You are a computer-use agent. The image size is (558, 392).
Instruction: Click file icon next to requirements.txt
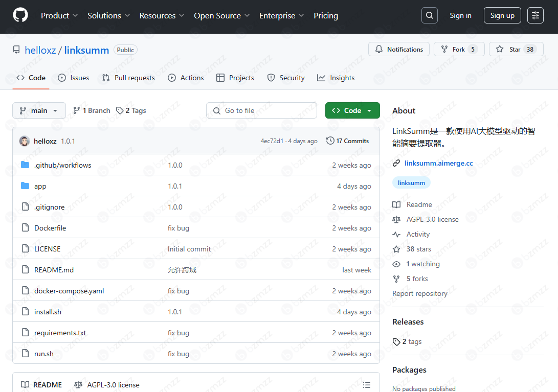pos(25,332)
